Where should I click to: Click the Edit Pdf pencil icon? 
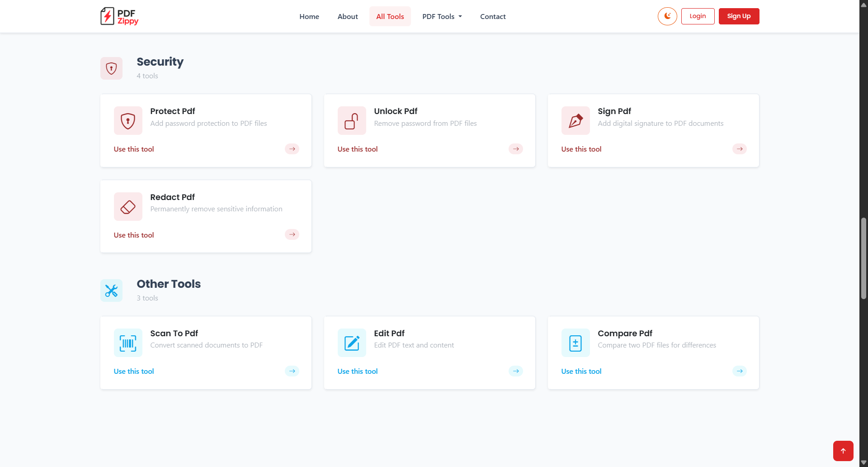coord(352,343)
